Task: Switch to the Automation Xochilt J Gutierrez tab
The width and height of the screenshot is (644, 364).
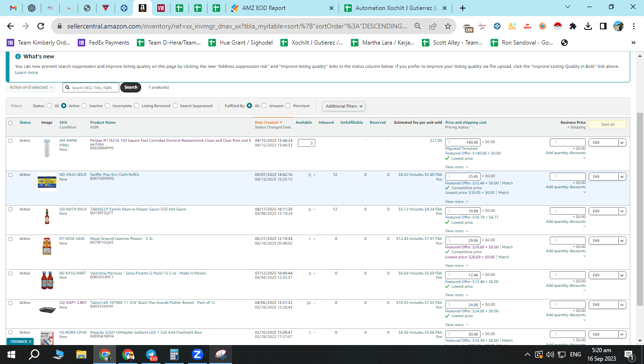Action: [396, 8]
